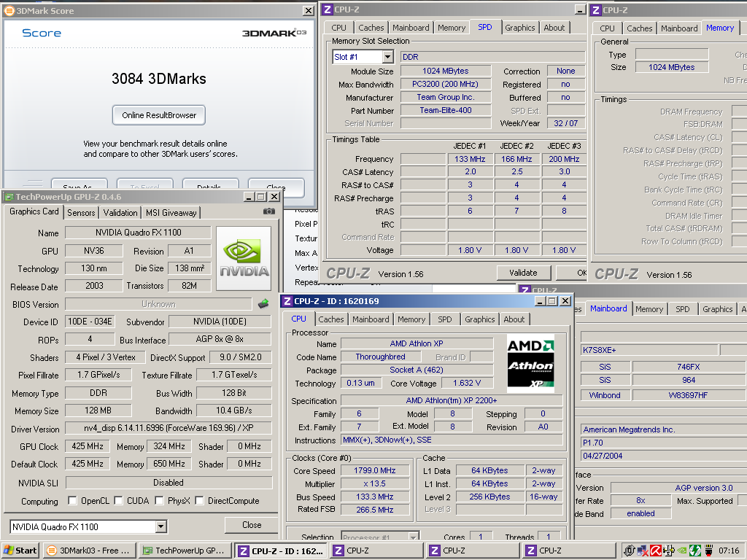This screenshot has width=747, height=560.
Task: Click the 3084 3DMarks score text
Action: [x=158, y=79]
